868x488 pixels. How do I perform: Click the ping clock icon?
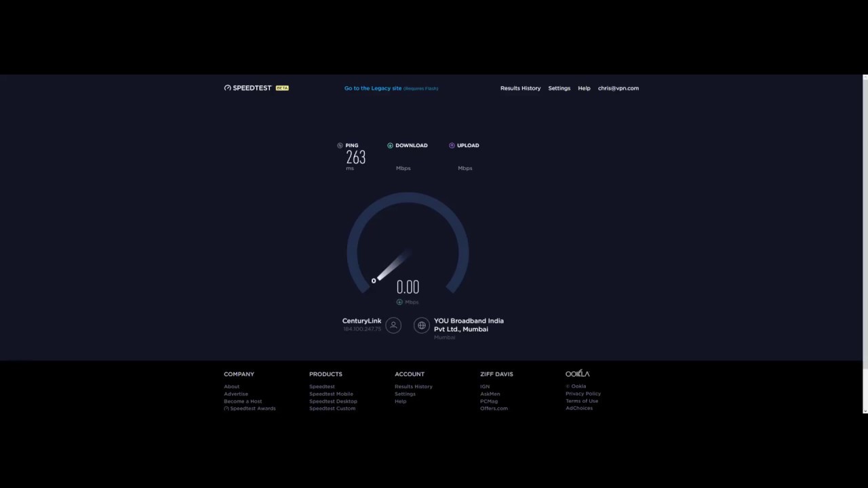pos(340,145)
